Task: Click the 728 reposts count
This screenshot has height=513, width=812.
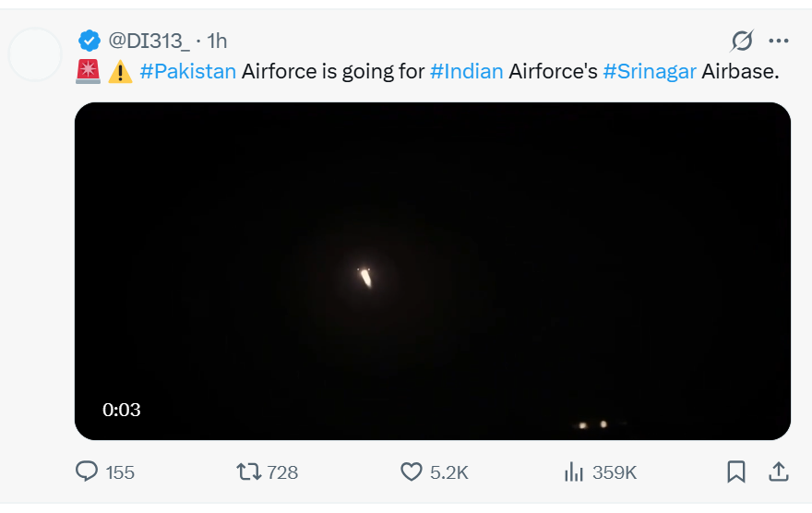Action: (x=282, y=472)
